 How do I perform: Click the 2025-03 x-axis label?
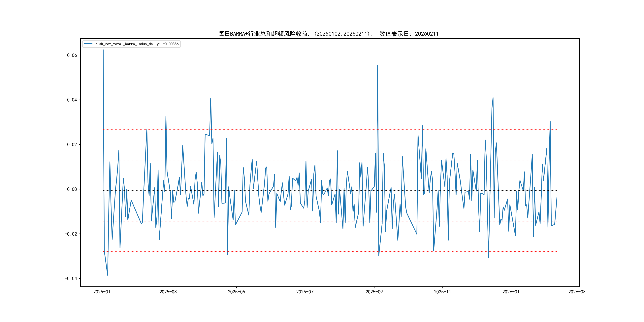tap(168, 292)
